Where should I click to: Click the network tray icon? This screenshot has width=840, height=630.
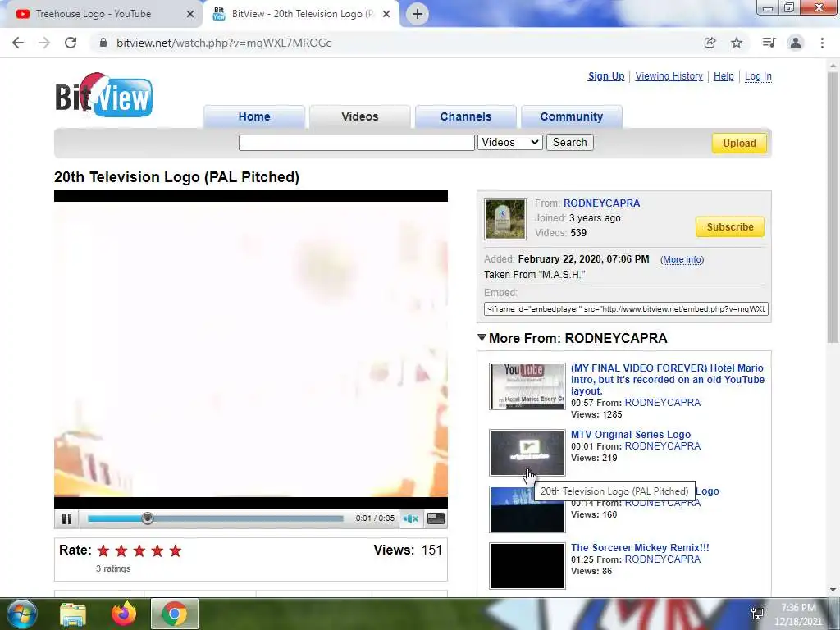pyautogui.click(x=757, y=614)
